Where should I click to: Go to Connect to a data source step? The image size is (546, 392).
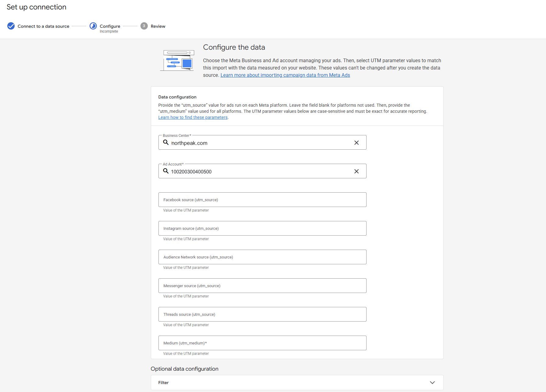point(43,26)
